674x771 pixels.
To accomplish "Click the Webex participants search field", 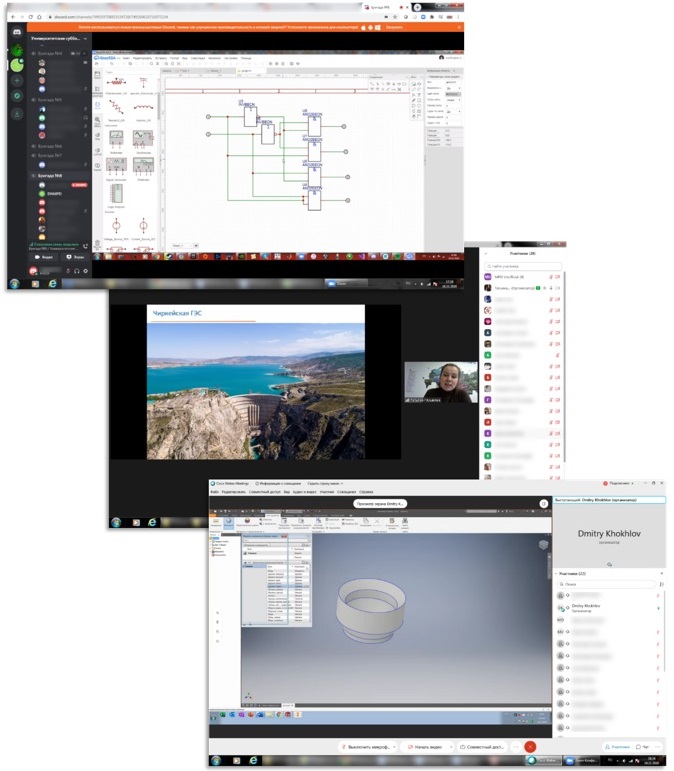I will [607, 584].
